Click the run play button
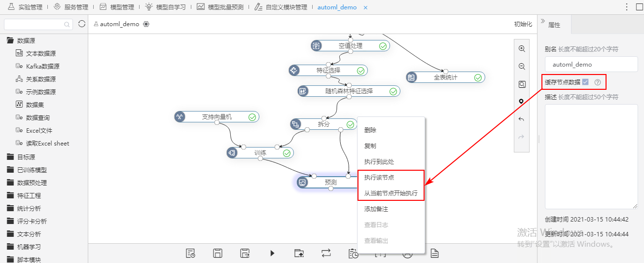This screenshot has width=644, height=263. coord(272,253)
